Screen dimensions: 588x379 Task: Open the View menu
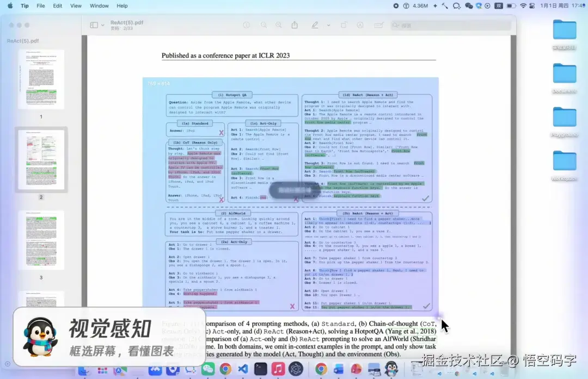[76, 5]
